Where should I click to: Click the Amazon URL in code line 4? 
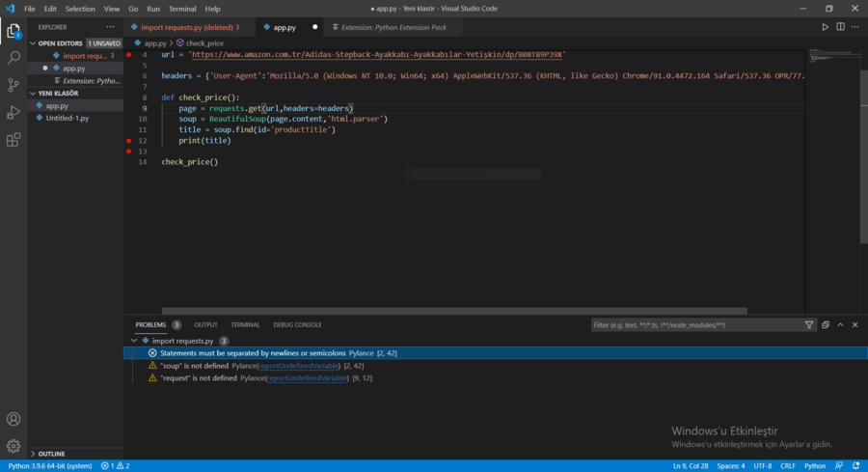click(377, 55)
